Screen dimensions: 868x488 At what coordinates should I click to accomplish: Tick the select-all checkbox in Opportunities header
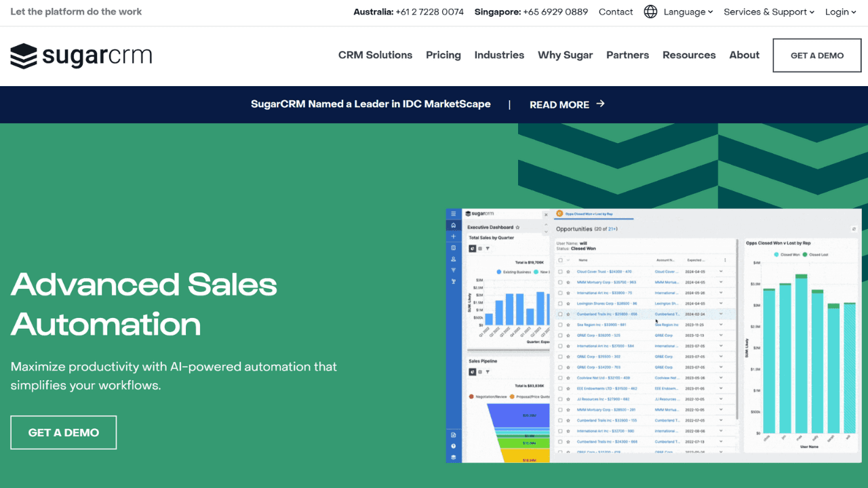560,260
